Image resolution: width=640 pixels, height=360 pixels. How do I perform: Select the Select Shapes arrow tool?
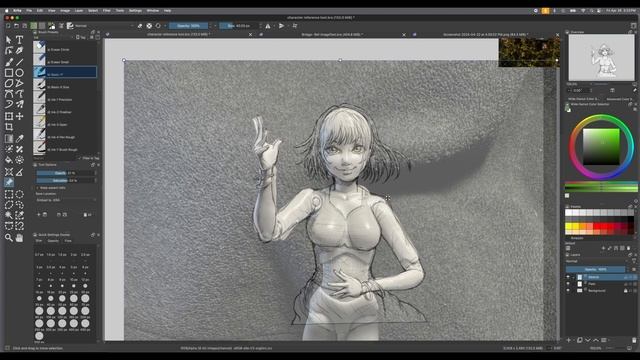click(x=9, y=40)
